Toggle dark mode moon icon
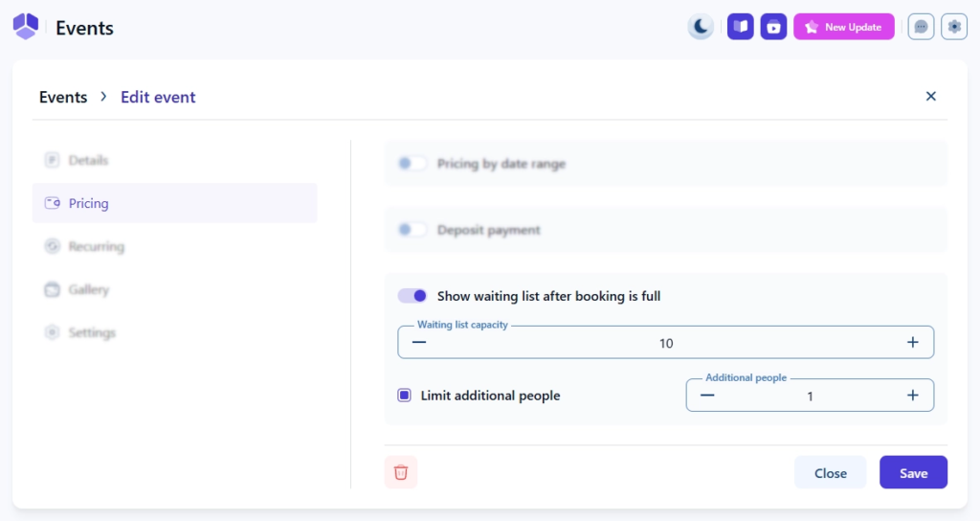Screen dimensions: 980x521 (701, 27)
